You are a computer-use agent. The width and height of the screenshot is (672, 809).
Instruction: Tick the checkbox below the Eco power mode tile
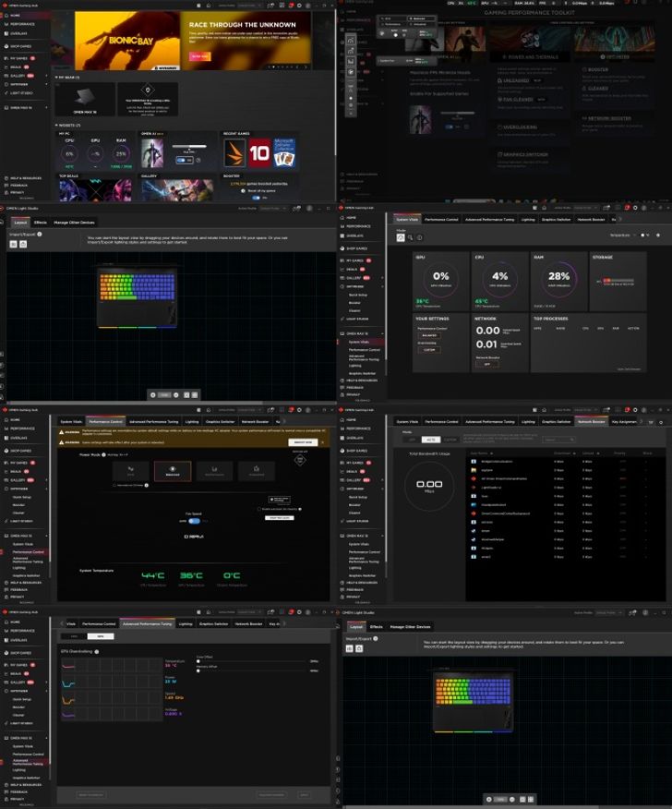pyautogui.click(x=114, y=486)
